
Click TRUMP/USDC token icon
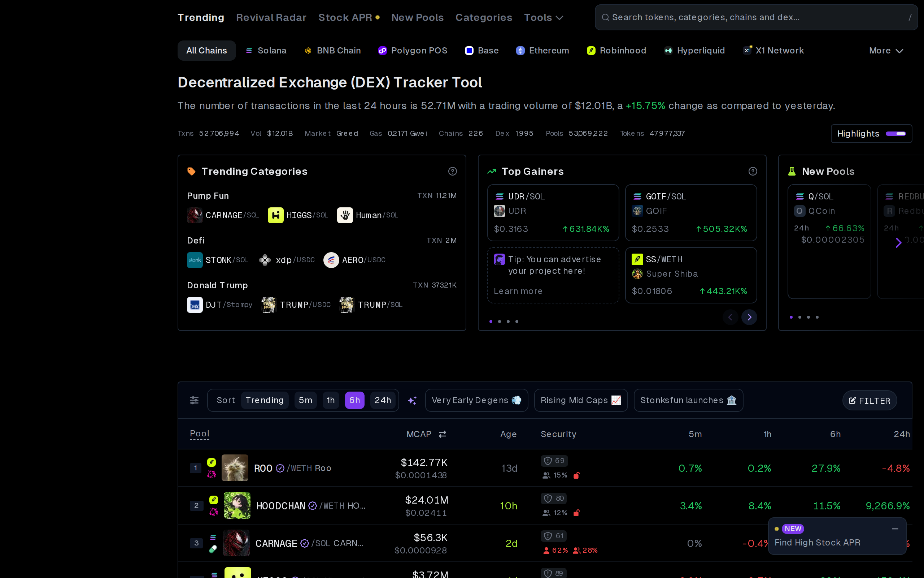tap(269, 305)
